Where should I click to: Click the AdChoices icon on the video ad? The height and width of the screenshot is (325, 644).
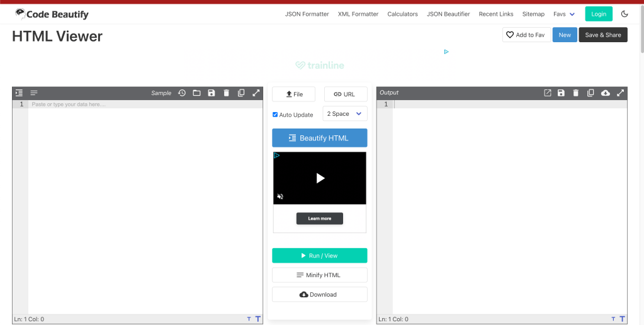coord(277,156)
